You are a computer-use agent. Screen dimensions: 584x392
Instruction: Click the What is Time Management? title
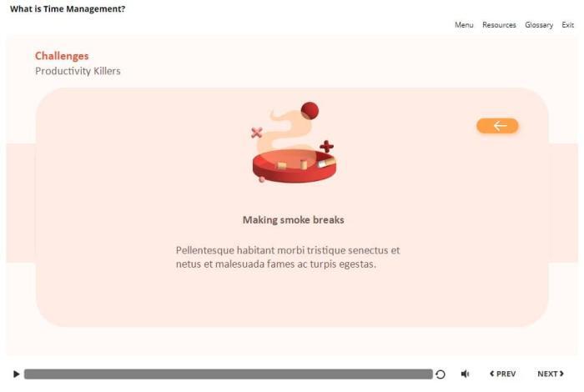[68, 9]
